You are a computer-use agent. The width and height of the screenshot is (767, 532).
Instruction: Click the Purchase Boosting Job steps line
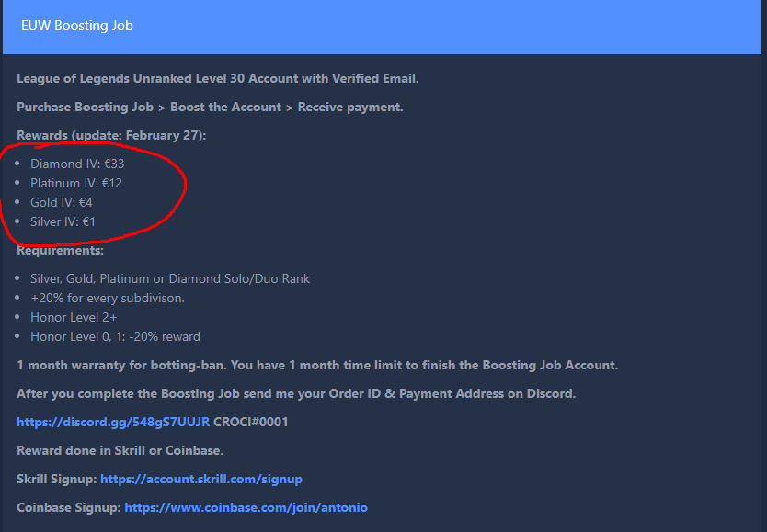click(x=210, y=107)
